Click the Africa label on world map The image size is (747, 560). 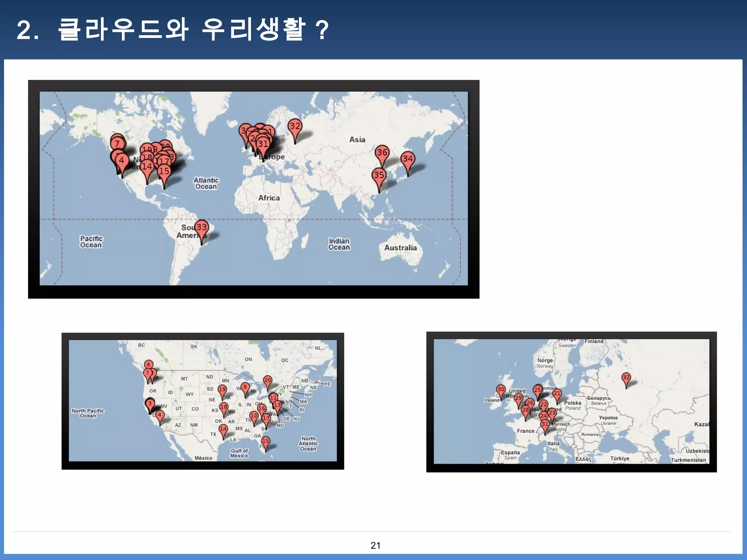point(269,198)
